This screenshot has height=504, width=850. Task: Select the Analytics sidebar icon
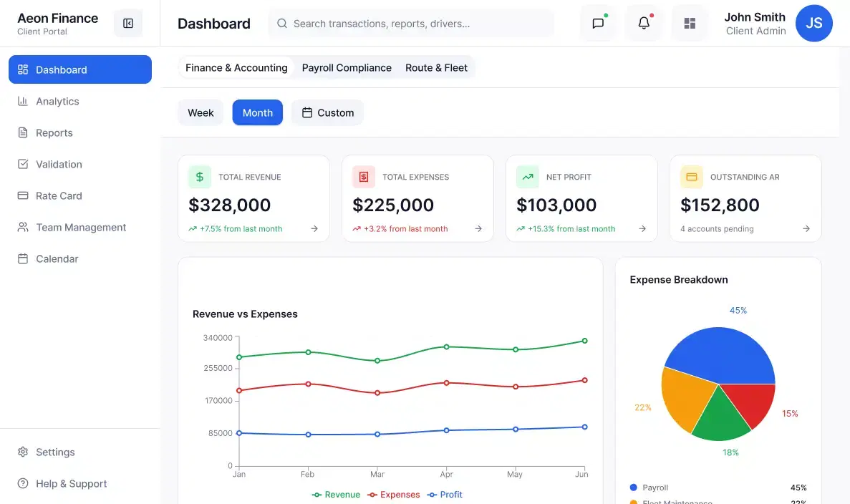21,101
